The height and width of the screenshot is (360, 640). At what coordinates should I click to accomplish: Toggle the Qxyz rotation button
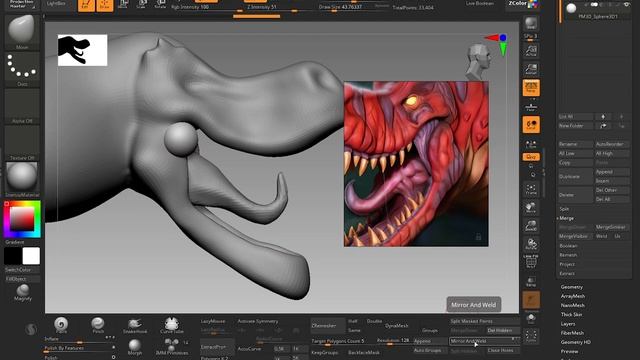coord(531,157)
